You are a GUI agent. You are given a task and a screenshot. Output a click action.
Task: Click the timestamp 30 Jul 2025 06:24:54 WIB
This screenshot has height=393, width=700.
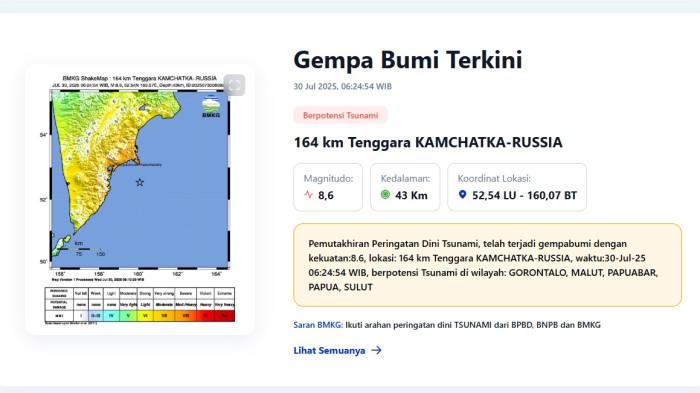click(x=342, y=87)
